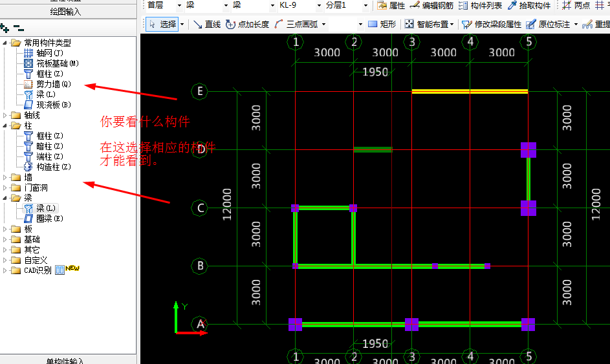The width and height of the screenshot is (610, 364).
Task: Expand the 基础 folder
Action: coord(5,240)
